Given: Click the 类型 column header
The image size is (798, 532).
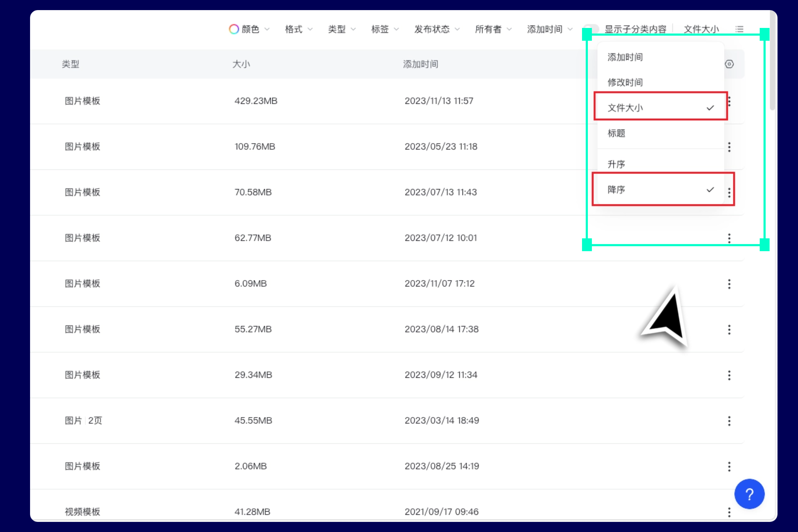Looking at the screenshot, I should click(70, 64).
